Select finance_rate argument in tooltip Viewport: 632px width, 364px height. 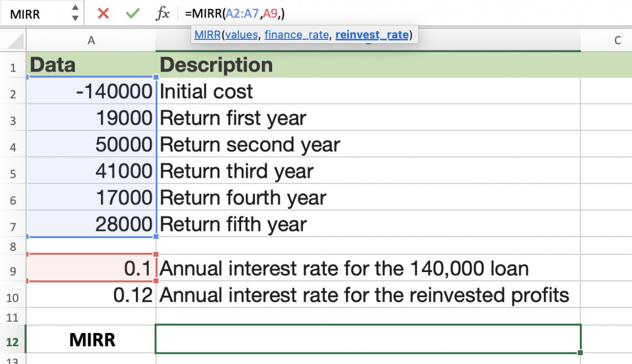click(297, 35)
